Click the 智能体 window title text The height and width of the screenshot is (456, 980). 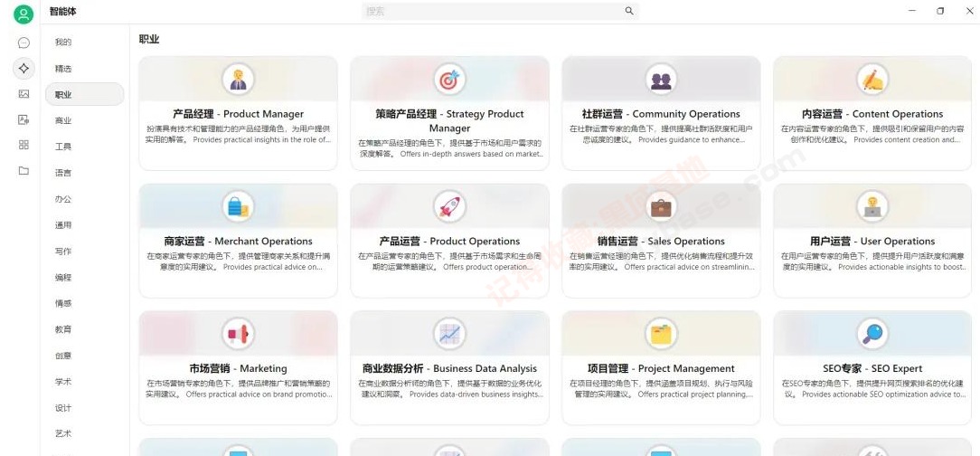click(63, 11)
